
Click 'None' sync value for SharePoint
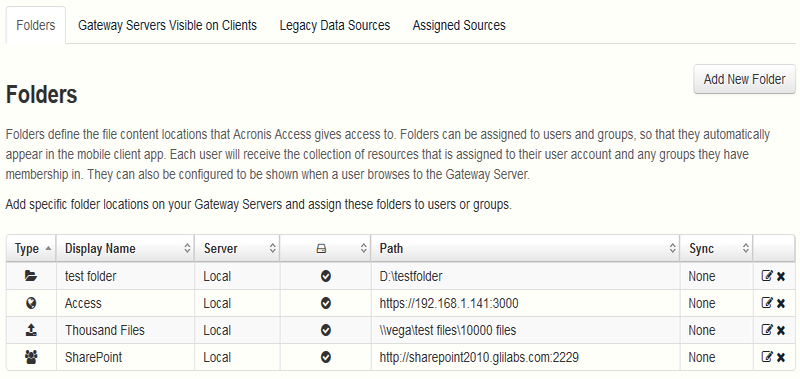[x=702, y=358]
